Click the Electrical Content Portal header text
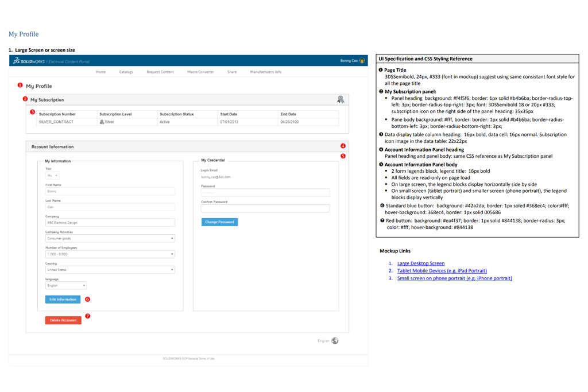This screenshot has height=392, width=588. (69, 61)
